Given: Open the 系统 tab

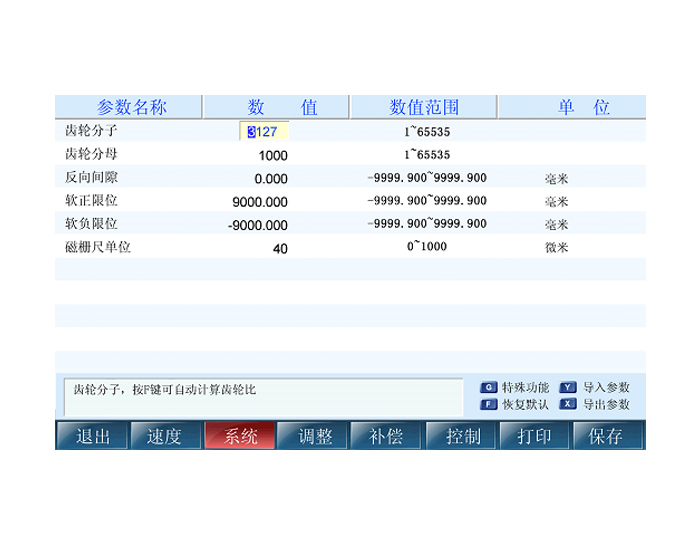Looking at the screenshot, I should (x=240, y=436).
